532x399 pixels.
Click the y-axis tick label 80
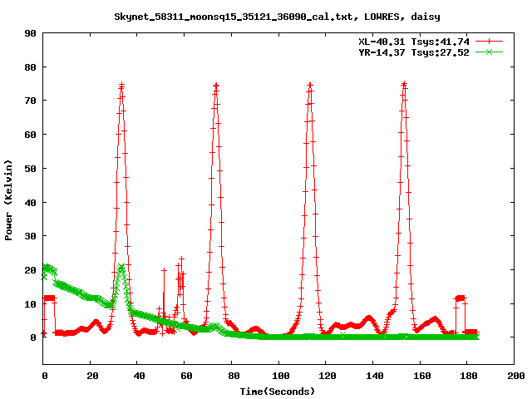(30, 67)
